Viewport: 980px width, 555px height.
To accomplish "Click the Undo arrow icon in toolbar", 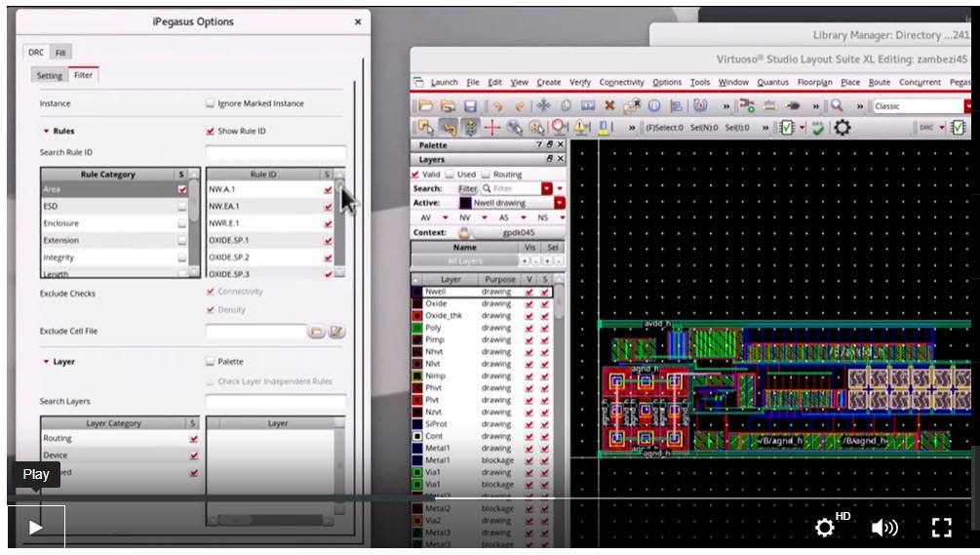I will (x=497, y=105).
